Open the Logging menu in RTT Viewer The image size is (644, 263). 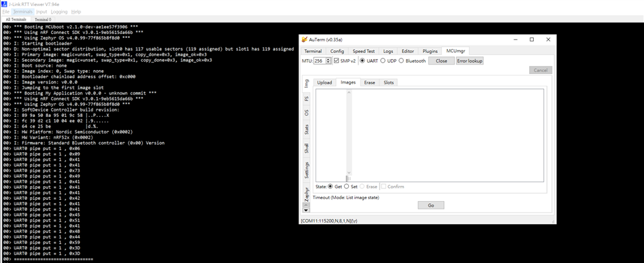point(59,12)
